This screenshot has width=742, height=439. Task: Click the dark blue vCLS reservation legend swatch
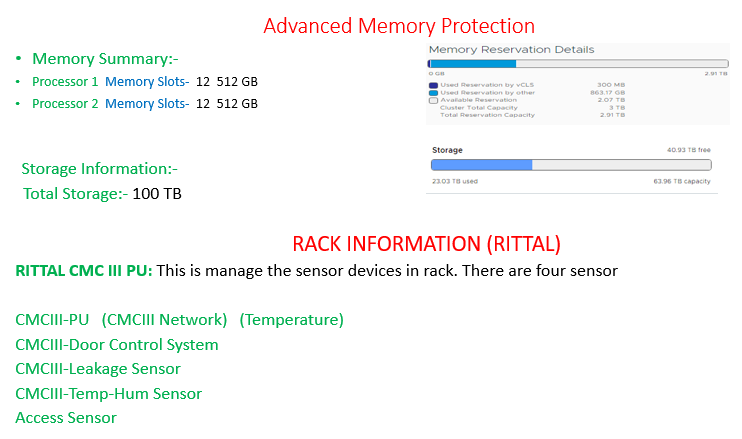click(x=433, y=85)
